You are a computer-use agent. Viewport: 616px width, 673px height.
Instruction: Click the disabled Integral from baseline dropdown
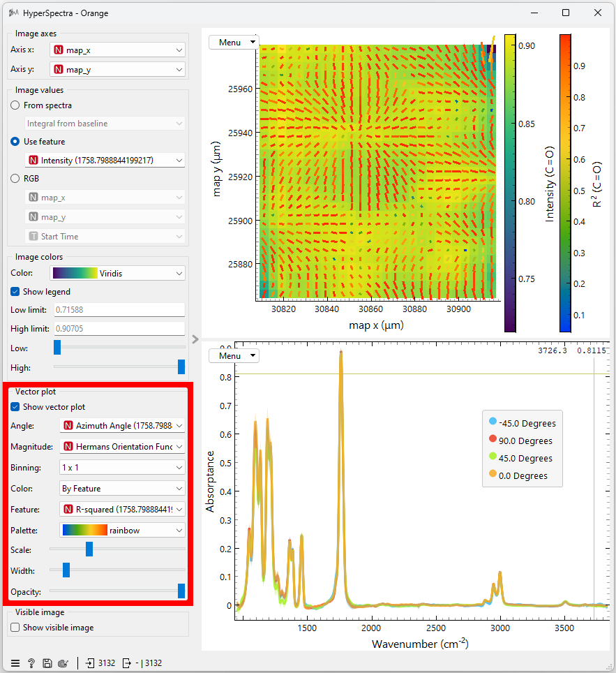pyautogui.click(x=105, y=123)
